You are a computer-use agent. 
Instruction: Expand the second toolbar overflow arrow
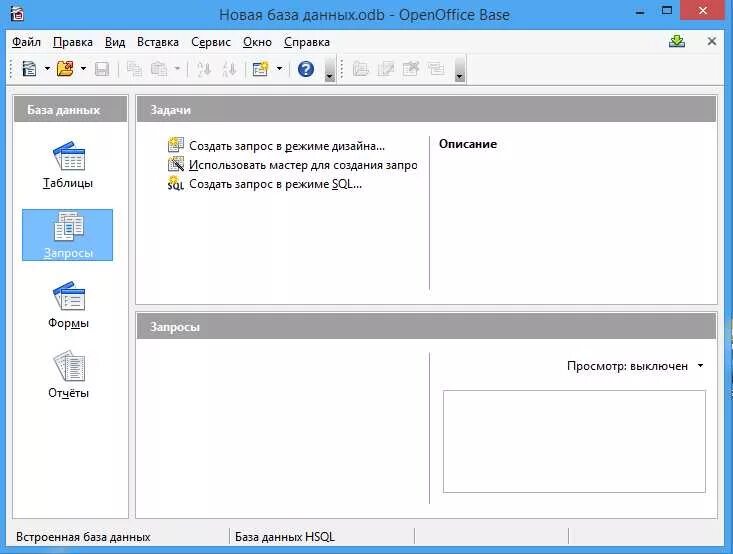pos(460,70)
